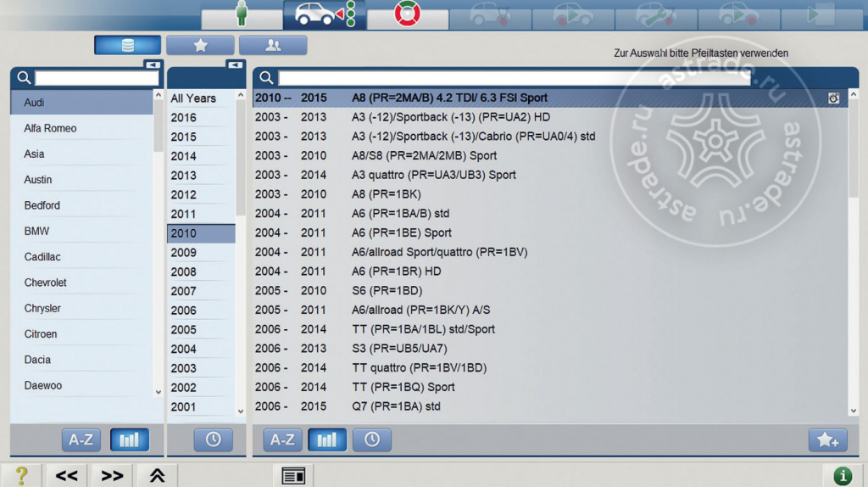Open green info button
This screenshot has height=487, width=868.
pyautogui.click(x=843, y=475)
